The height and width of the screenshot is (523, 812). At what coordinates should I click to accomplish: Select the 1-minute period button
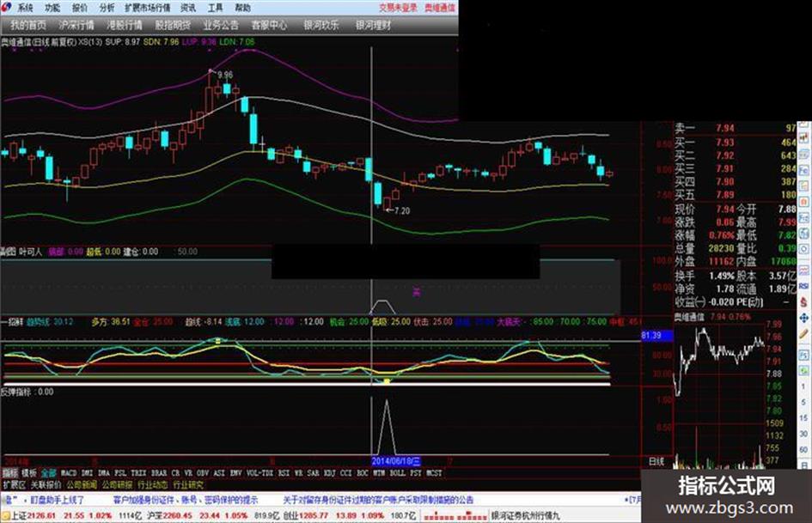pos(803,386)
